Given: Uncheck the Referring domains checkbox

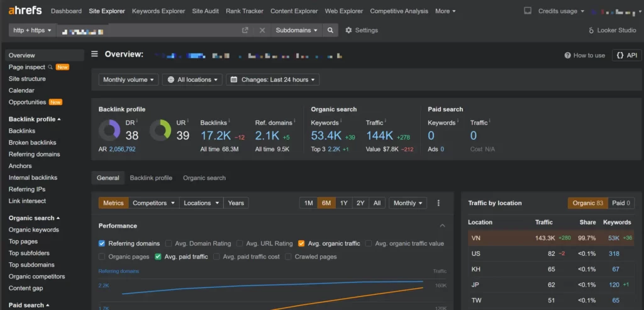Looking at the screenshot, I should [x=102, y=243].
